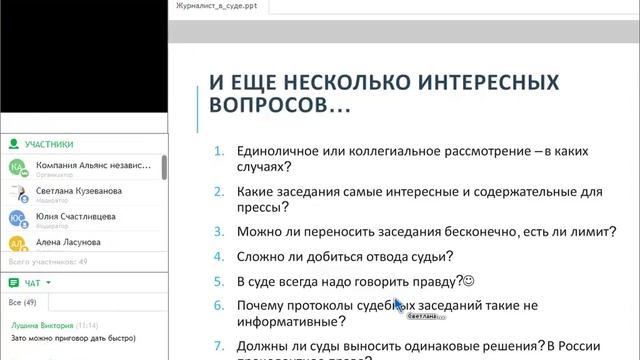Click chat message Зато можно приговор дать быстро
640x360 pixels.
pyautogui.click(x=73, y=338)
